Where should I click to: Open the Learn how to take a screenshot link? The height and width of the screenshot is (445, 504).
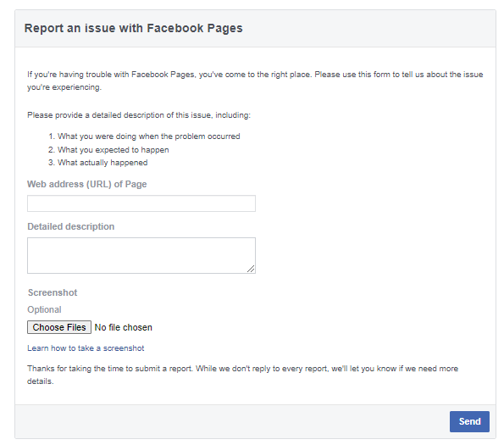click(86, 348)
